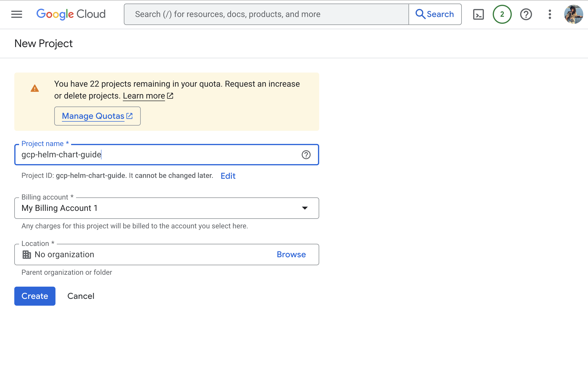Cancel new project creation
The width and height of the screenshot is (588, 367).
tap(81, 296)
